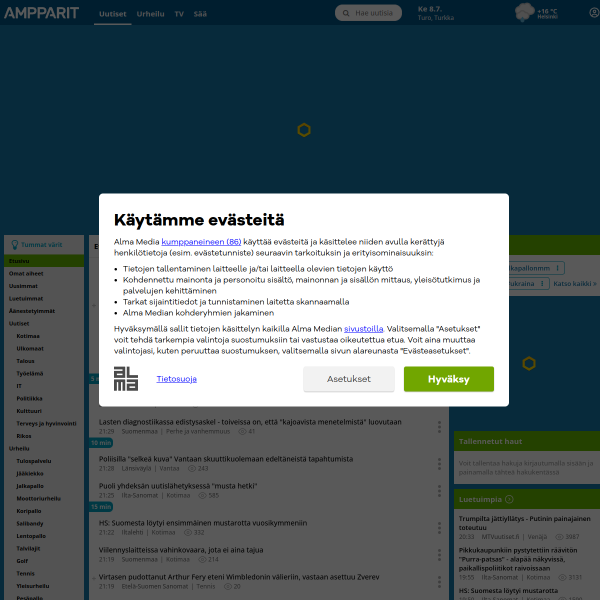Open Virtasen pudottanut Arthur Fery article
Viewport: 600px width, 600px height.
click(x=239, y=577)
